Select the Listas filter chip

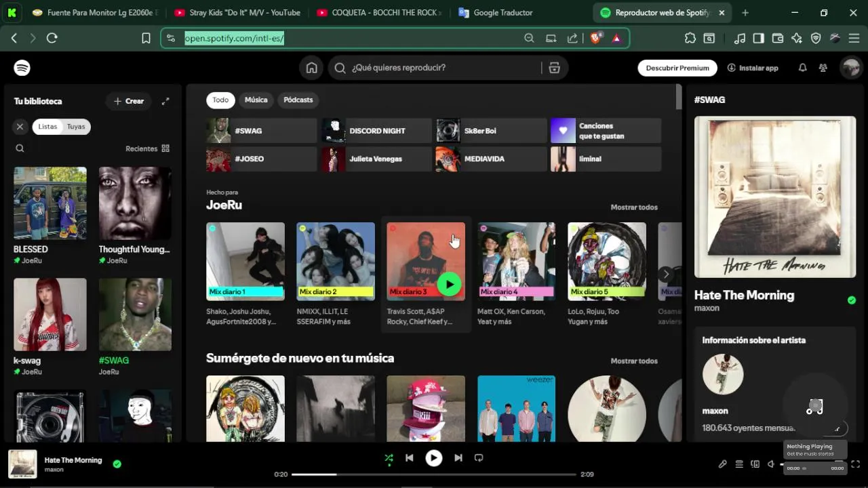[47, 127]
